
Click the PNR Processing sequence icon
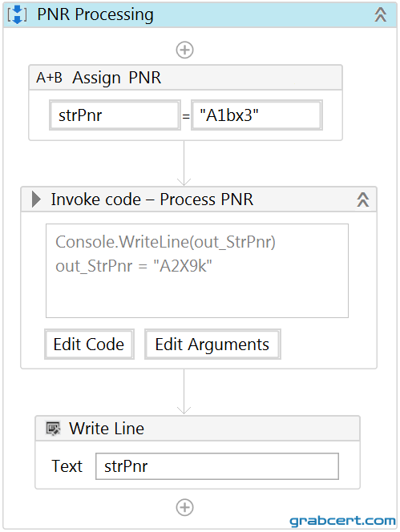pos(17,15)
